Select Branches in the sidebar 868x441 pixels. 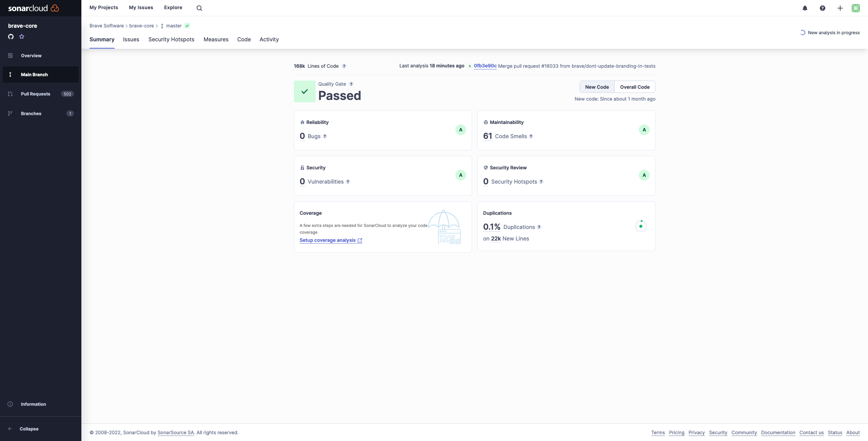pos(31,113)
